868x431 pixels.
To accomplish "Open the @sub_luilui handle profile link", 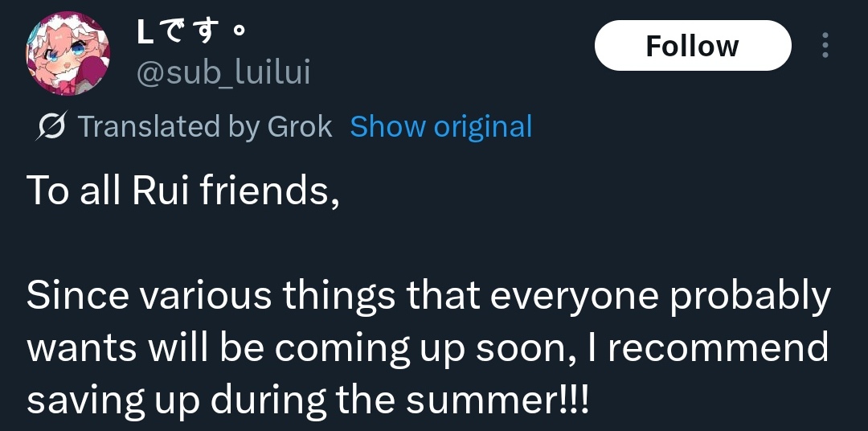I will coord(223,73).
